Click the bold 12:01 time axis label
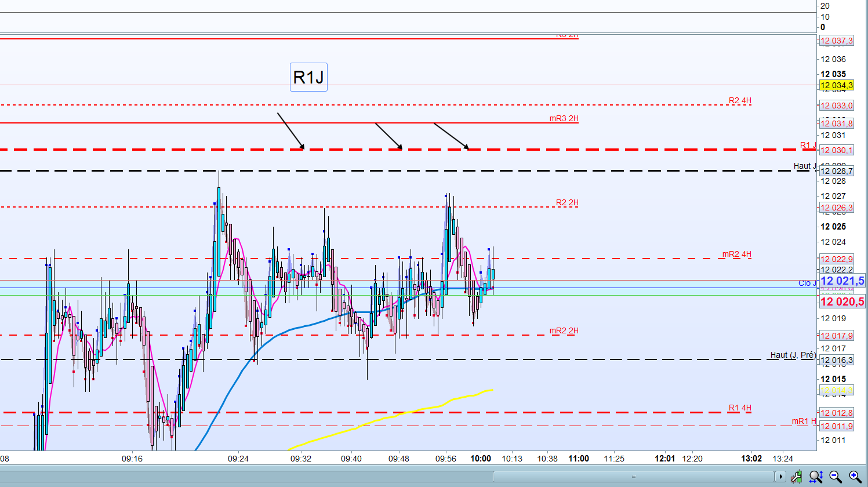This screenshot has height=487, width=868. (x=665, y=459)
